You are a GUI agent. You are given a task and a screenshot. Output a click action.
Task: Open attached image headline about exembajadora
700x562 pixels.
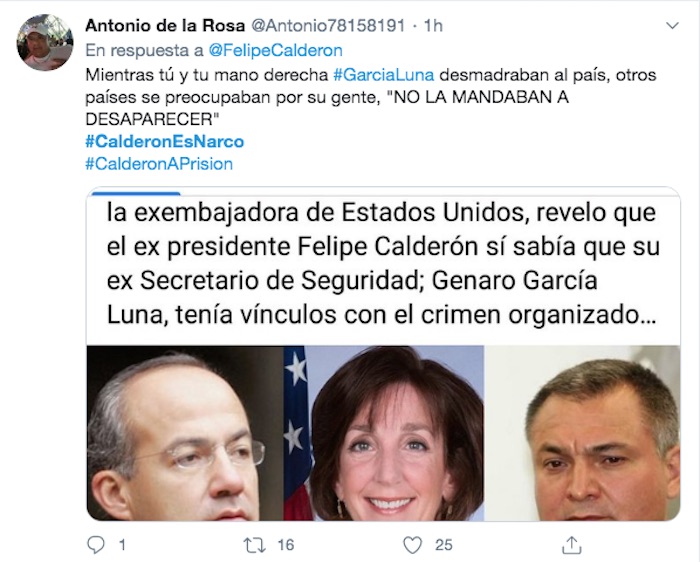pyautogui.click(x=383, y=264)
